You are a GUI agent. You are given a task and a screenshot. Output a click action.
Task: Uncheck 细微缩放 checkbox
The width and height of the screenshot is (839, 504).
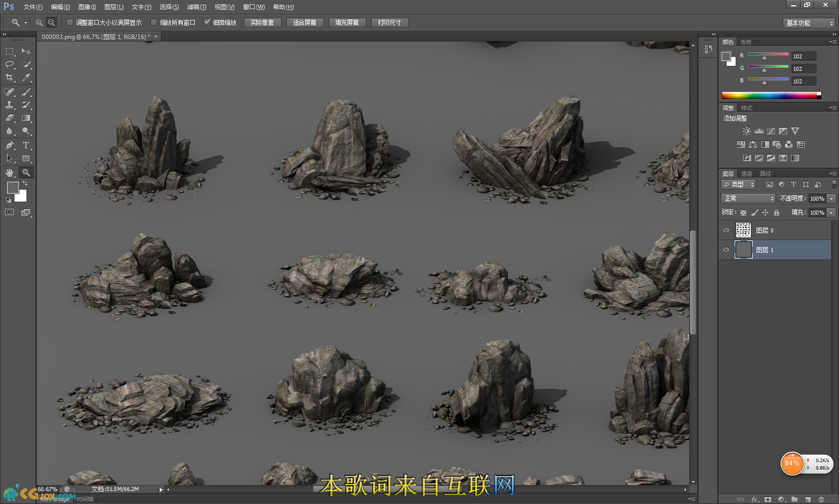coord(207,22)
